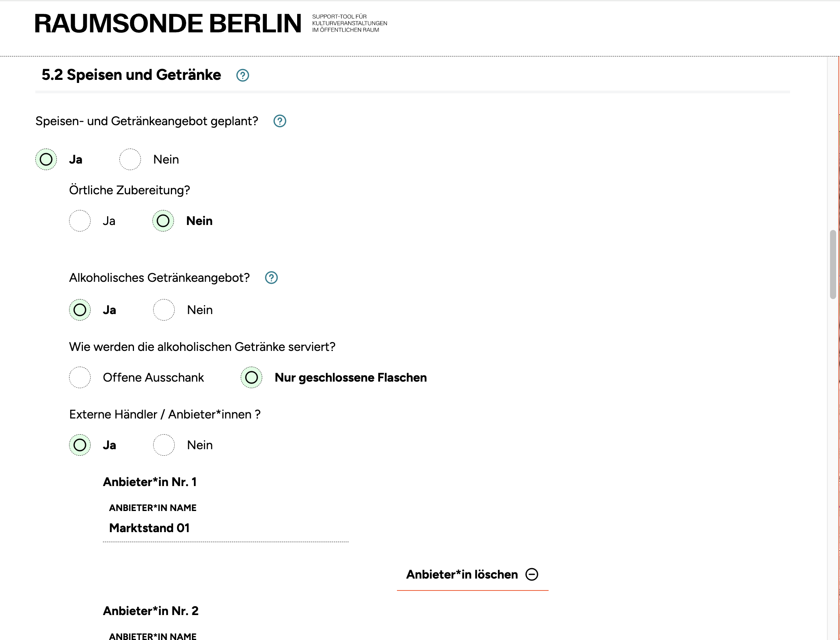Screen dimensions: 840x640
Task: Click the Anbieter*in Nr. 2 heading
Action: (150, 611)
